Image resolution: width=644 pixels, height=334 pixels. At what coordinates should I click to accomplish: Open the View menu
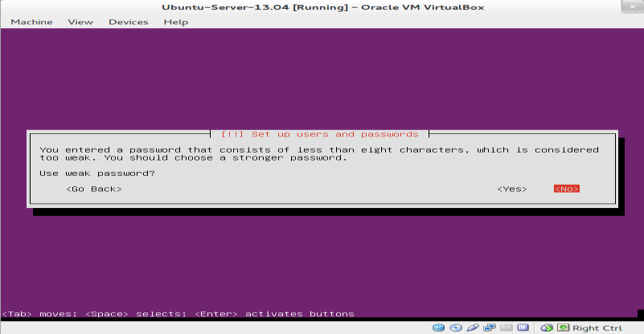80,22
